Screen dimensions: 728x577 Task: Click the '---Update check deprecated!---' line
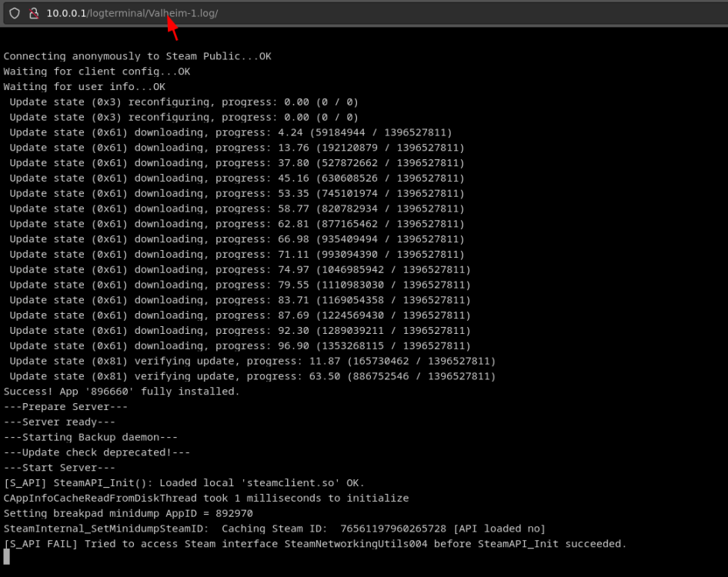point(96,452)
